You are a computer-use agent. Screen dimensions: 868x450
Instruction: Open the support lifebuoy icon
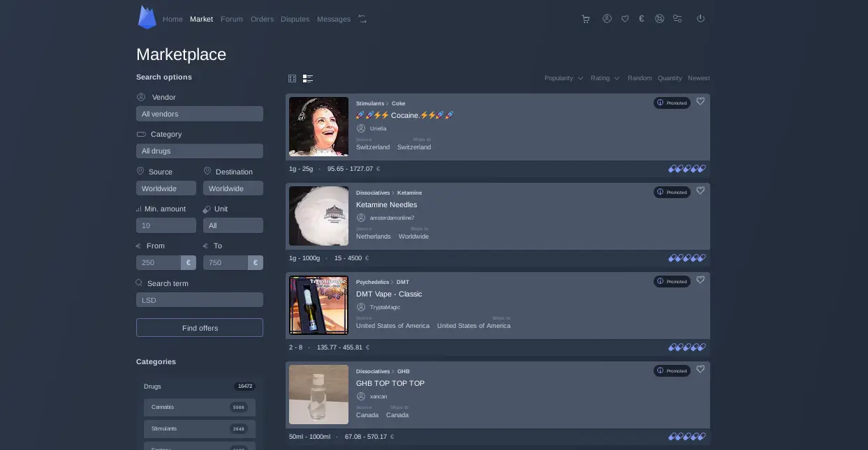659,19
